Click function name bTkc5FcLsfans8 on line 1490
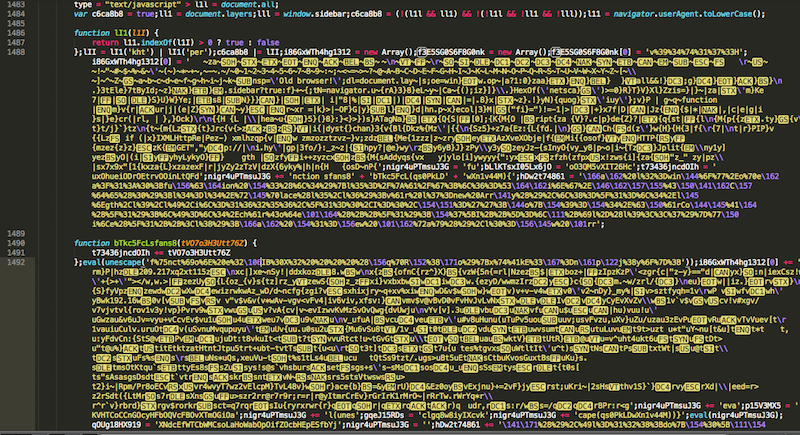 click(145, 243)
